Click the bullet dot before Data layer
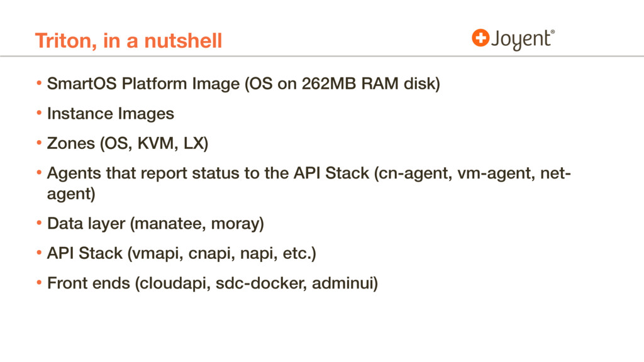The image size is (644, 362). [39, 224]
